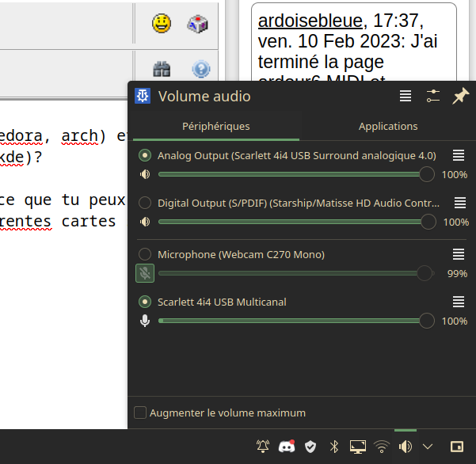Screen dimensions: 476x464
Task: Open notifications bell in system tray
Action: [263, 447]
